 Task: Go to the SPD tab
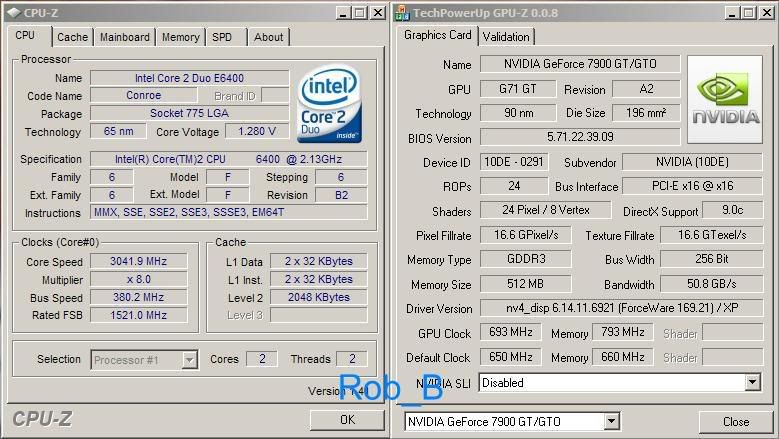point(222,37)
